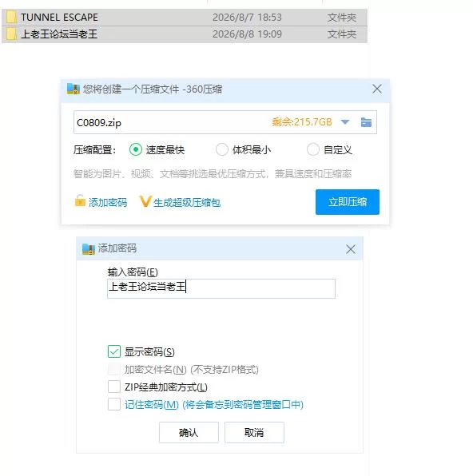Close the 添加密码 dialog
473x476 pixels.
click(351, 249)
